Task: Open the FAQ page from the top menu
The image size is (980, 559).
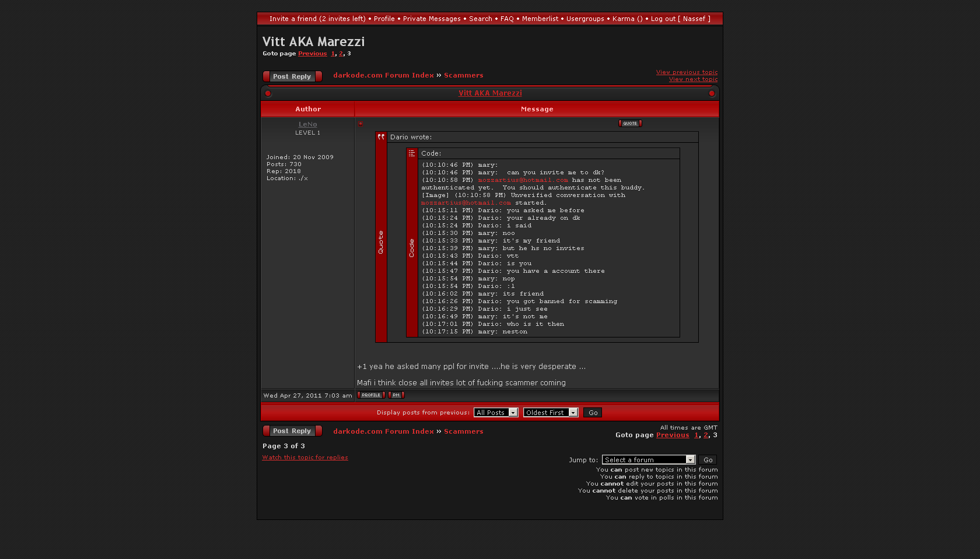Action: pyautogui.click(x=507, y=19)
